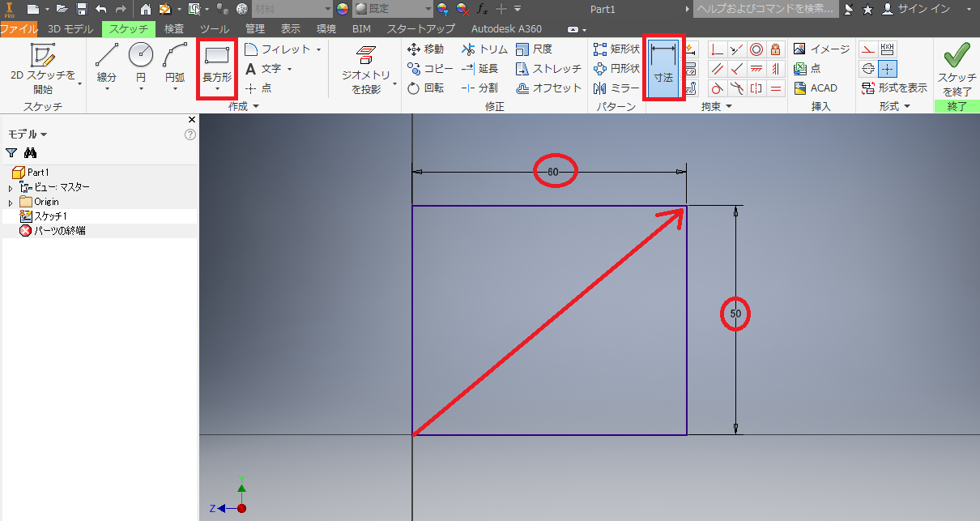
Task: Select the Line (線分) tool
Action: point(107,62)
